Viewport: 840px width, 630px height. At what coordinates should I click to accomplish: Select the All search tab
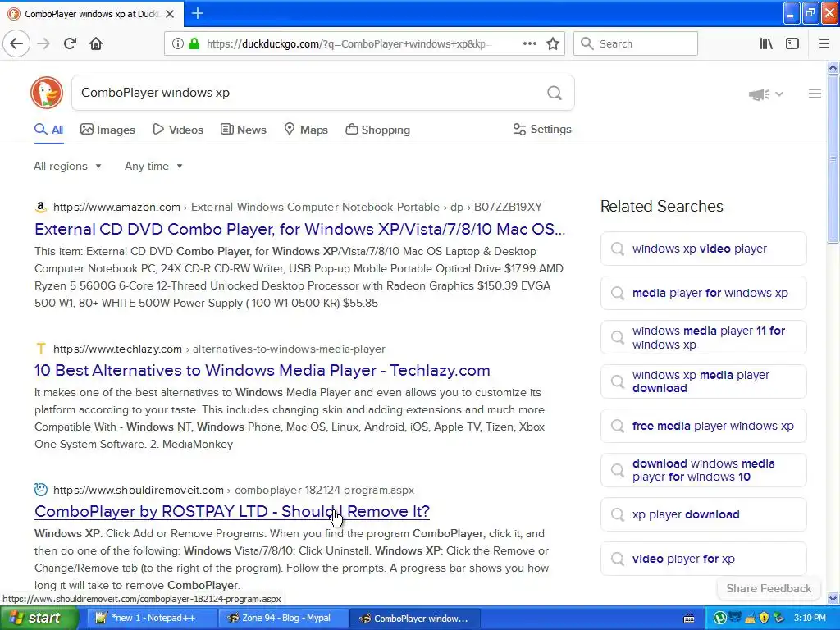point(48,130)
